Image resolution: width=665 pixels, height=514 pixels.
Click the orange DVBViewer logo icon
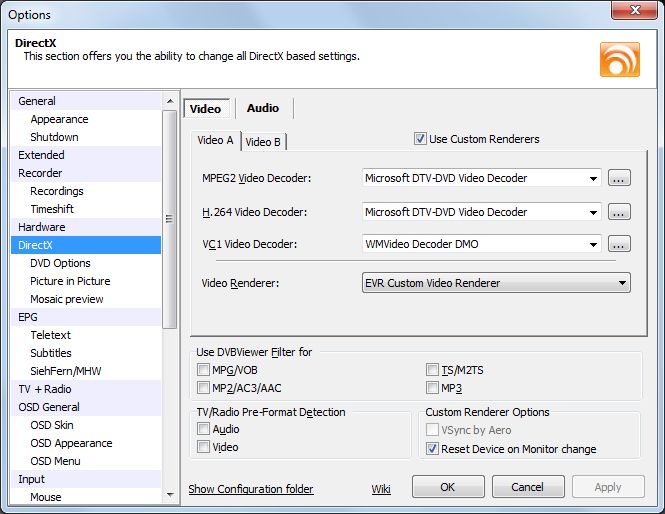tap(619, 59)
